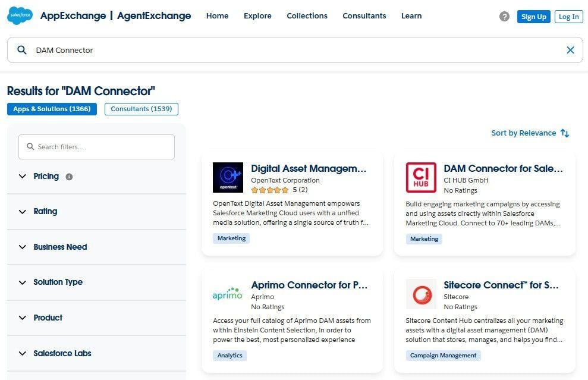Clear search with the X icon

(x=570, y=51)
